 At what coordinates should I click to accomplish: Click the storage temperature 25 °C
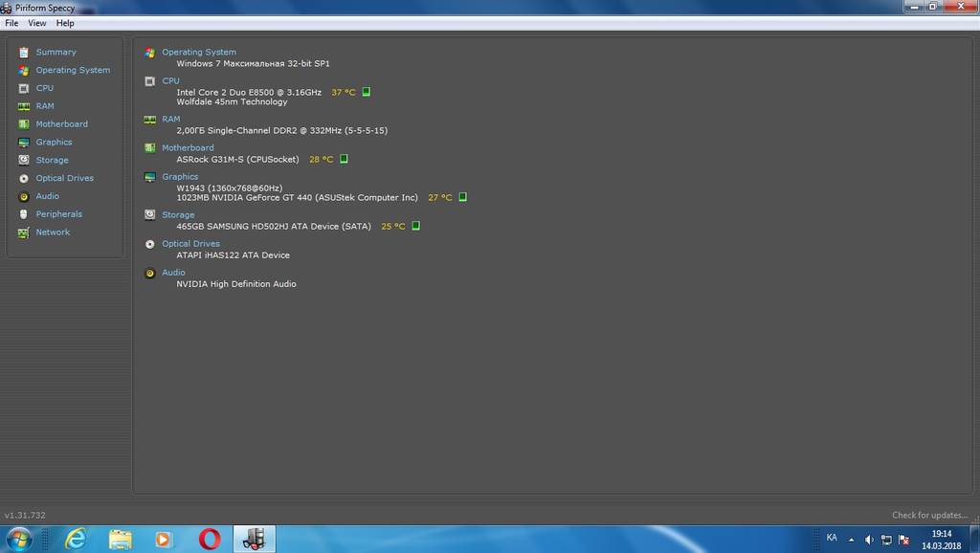(x=393, y=226)
